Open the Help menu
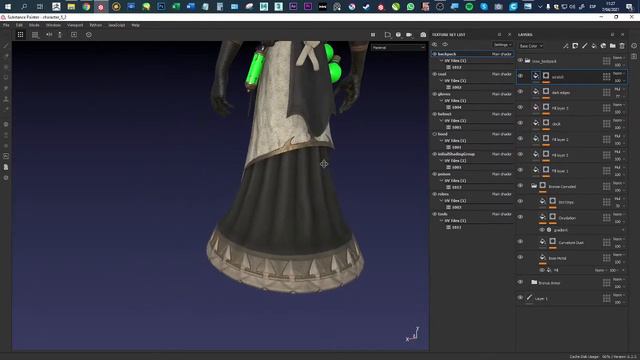The image size is (640, 360). pyautogui.click(x=136, y=25)
